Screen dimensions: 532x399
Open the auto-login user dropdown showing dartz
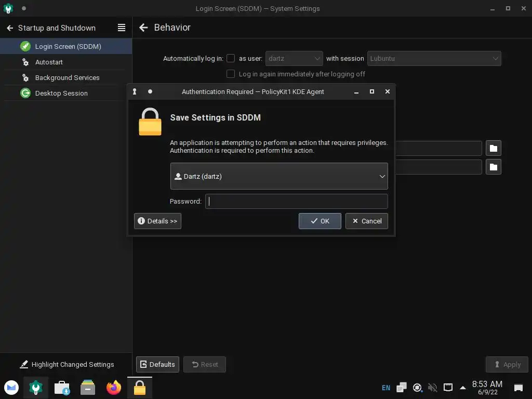(294, 58)
